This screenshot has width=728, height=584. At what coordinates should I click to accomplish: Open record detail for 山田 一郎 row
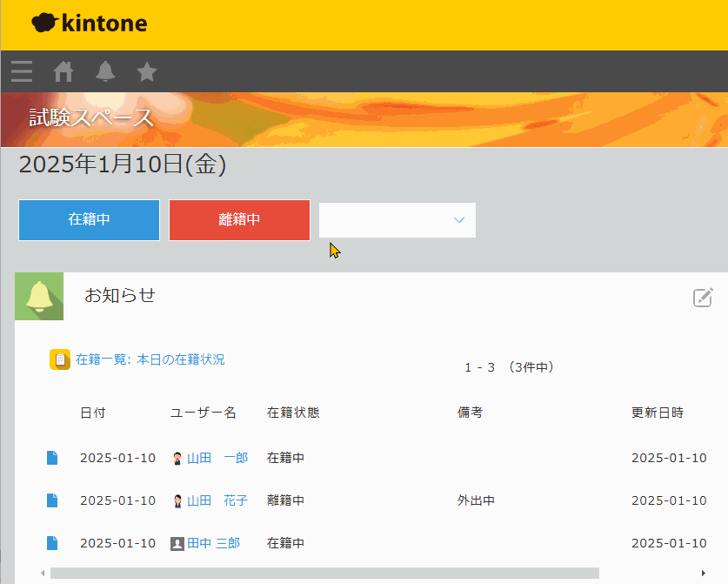(x=52, y=458)
